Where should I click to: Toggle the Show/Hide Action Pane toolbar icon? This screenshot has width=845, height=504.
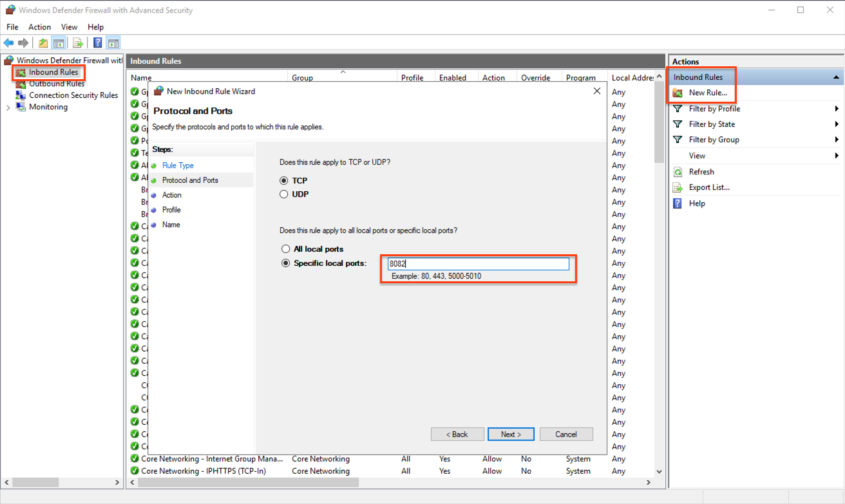click(113, 43)
